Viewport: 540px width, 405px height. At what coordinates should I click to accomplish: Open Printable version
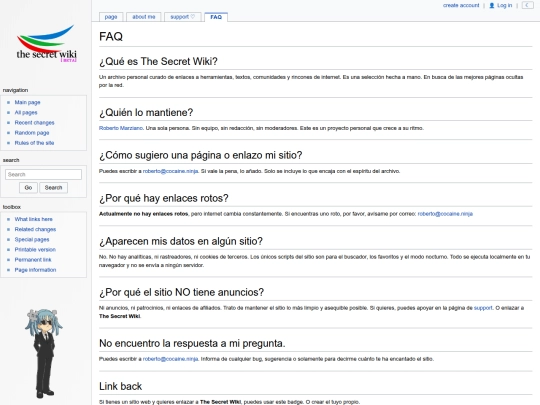point(35,250)
